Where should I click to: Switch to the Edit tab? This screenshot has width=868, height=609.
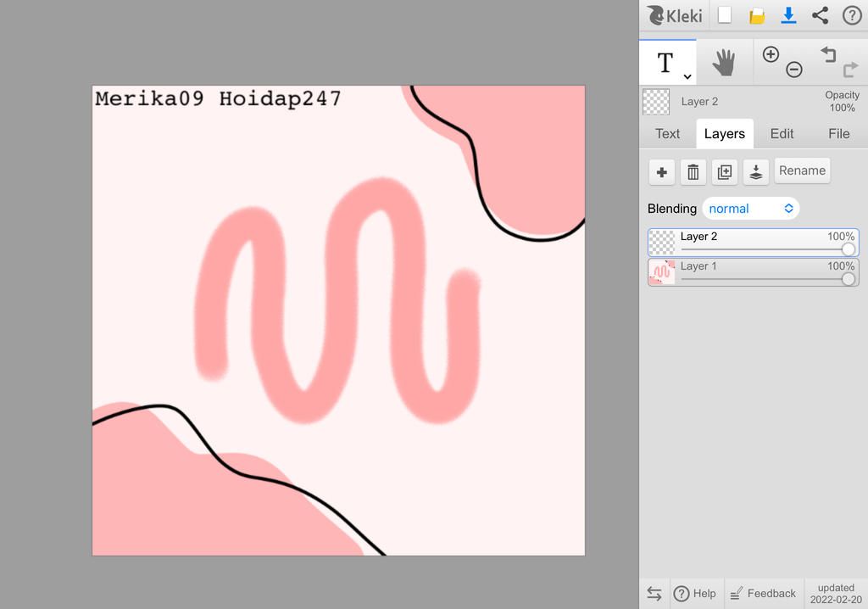click(782, 133)
